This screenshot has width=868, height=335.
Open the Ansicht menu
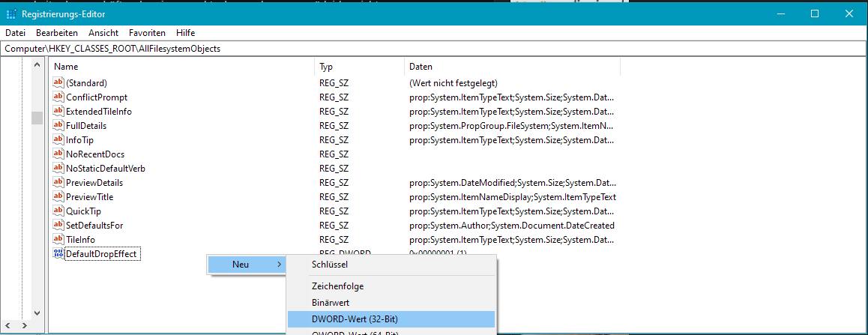pos(103,33)
